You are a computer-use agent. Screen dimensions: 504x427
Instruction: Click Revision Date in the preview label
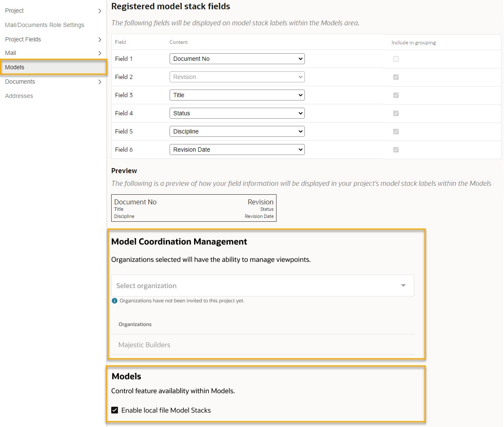point(259,216)
